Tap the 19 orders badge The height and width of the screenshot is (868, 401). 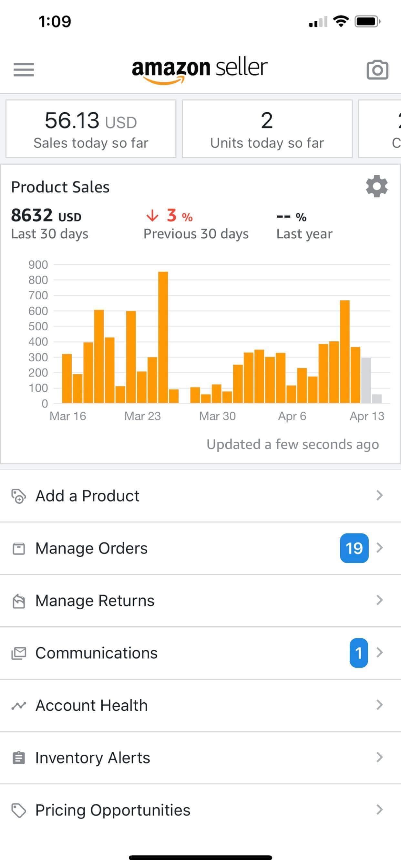tap(354, 548)
